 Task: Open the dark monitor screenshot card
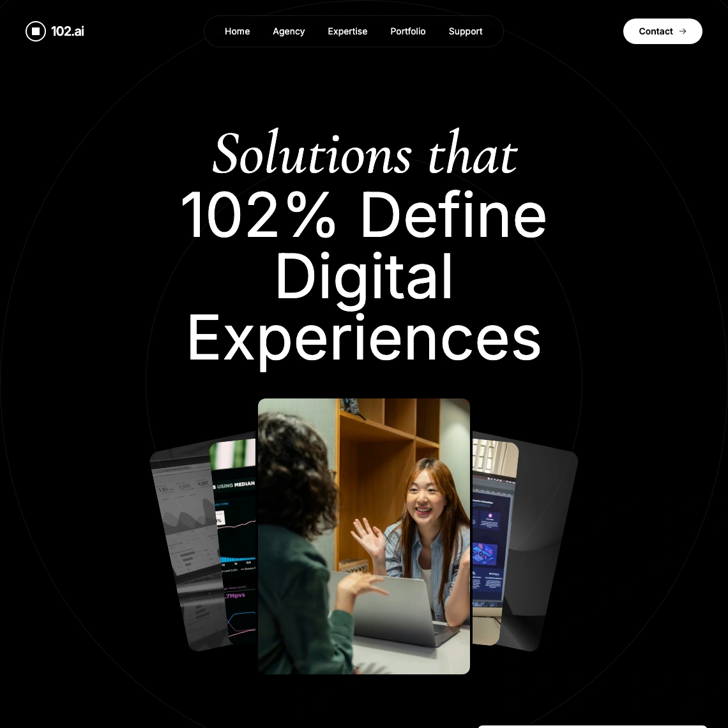point(492,543)
